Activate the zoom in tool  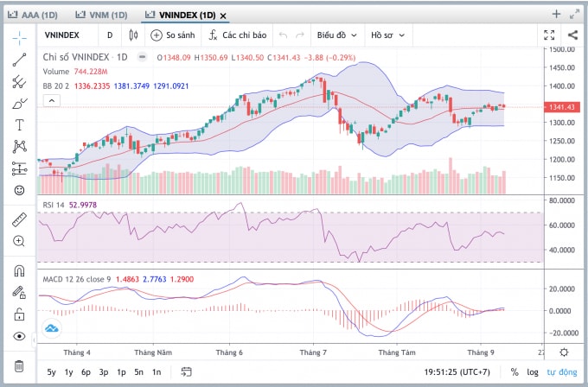coord(19,241)
